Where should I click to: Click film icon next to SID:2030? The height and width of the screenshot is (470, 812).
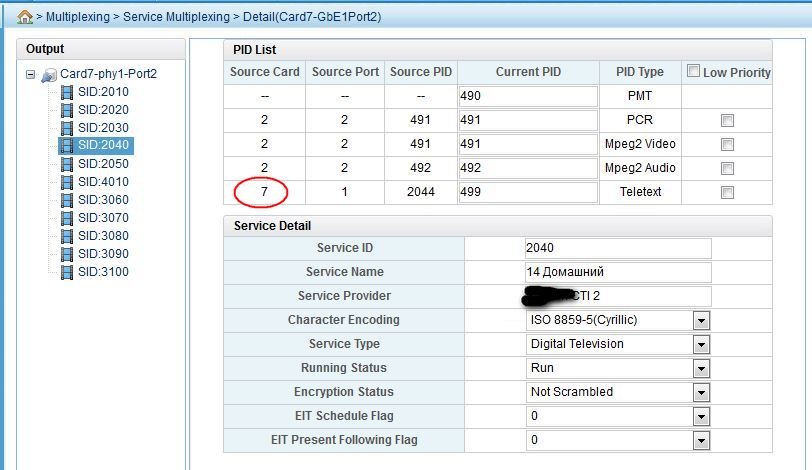67,128
